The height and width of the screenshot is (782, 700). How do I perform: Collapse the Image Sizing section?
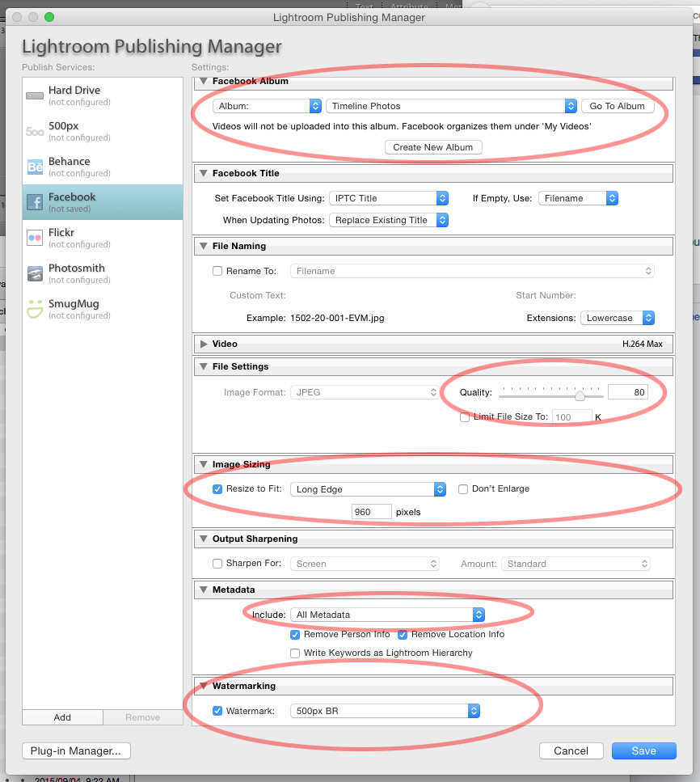[204, 464]
